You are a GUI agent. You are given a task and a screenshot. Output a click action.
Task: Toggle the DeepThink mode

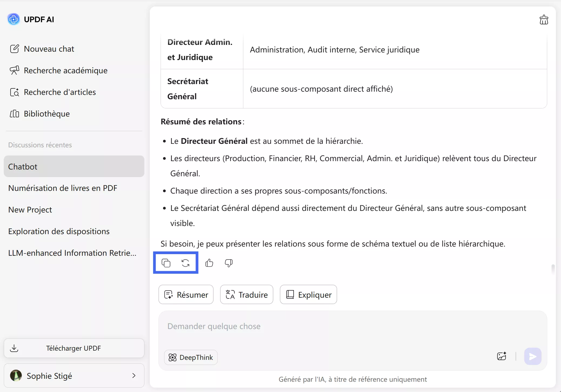click(191, 357)
